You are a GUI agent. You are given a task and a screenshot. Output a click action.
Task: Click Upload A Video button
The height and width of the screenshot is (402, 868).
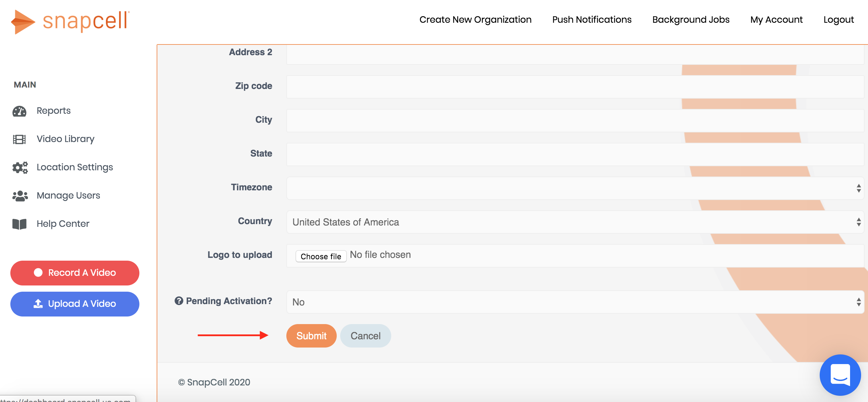coord(75,304)
